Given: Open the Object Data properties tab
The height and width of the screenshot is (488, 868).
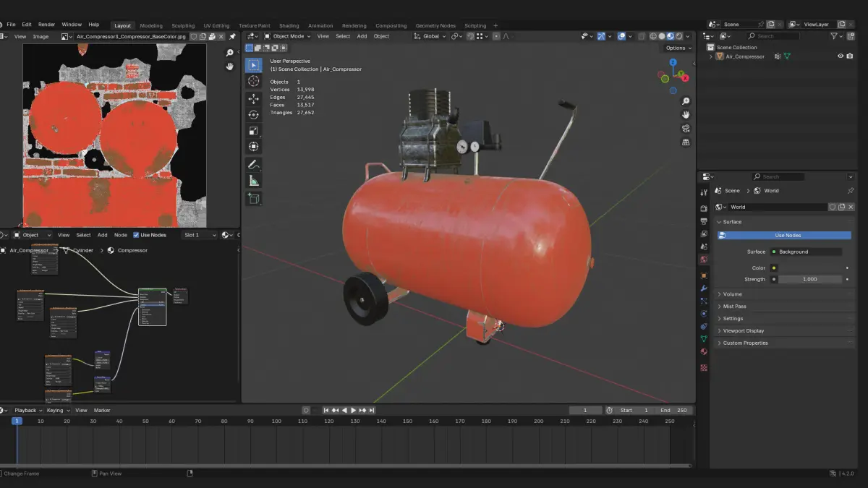Looking at the screenshot, I should pos(704,339).
